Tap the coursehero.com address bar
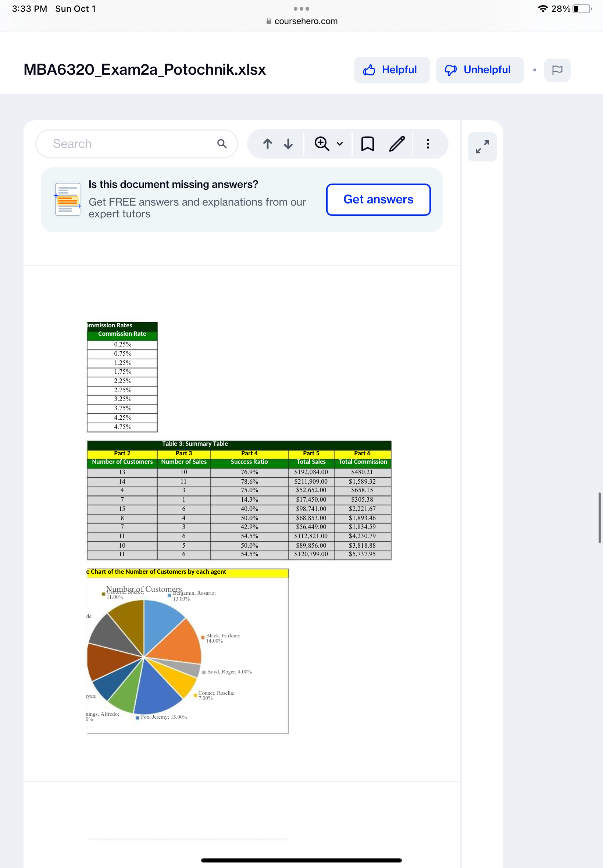Image resolution: width=603 pixels, height=868 pixels. coord(301,21)
